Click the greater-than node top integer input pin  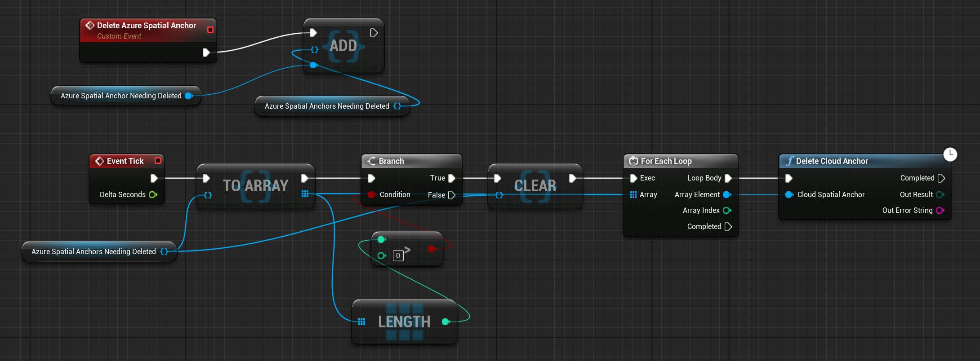tap(381, 239)
